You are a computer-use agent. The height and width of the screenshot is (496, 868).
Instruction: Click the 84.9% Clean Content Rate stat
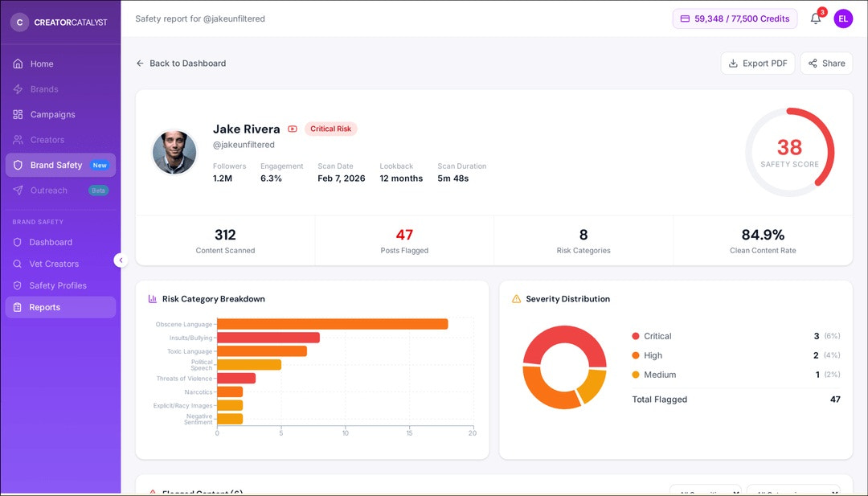(763, 241)
